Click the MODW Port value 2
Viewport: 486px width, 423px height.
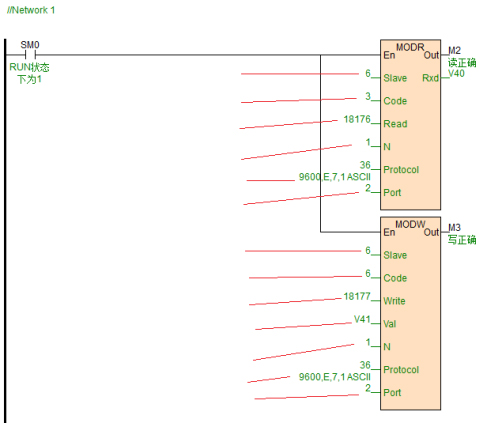368,388
